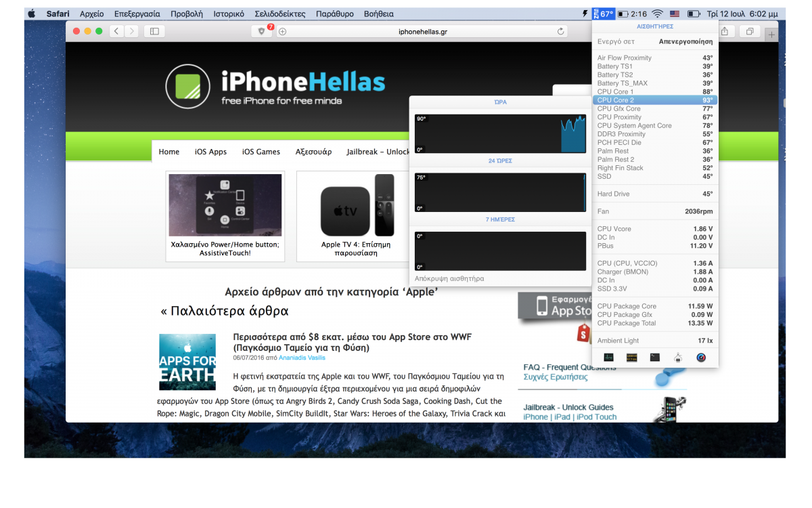Open Activity Monitor icon in sensors panel

click(609, 357)
